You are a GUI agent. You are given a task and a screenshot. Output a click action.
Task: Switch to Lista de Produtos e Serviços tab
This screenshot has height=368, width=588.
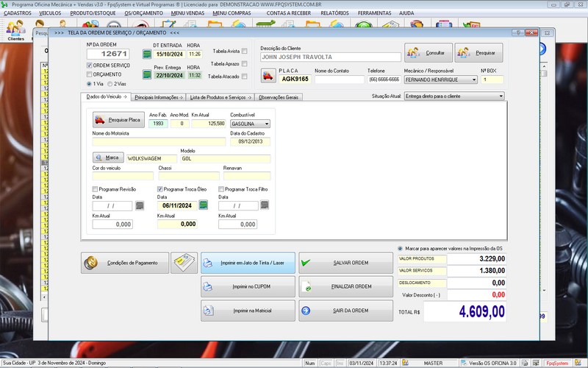coord(220,97)
